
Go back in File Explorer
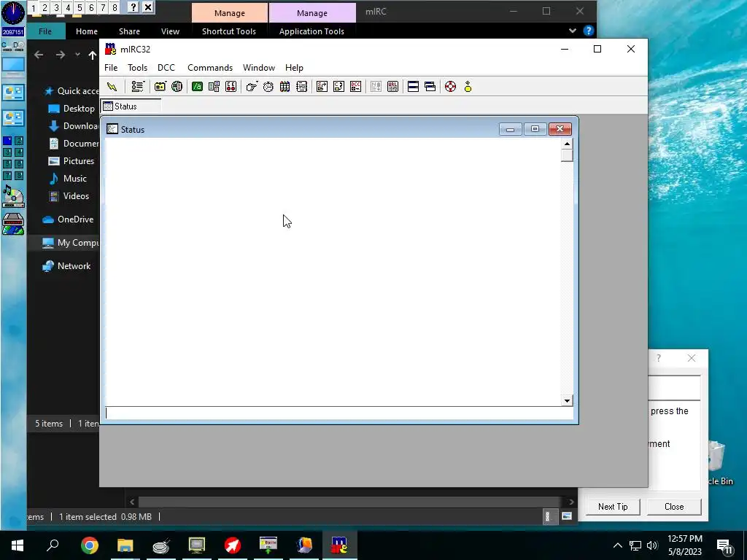point(39,55)
